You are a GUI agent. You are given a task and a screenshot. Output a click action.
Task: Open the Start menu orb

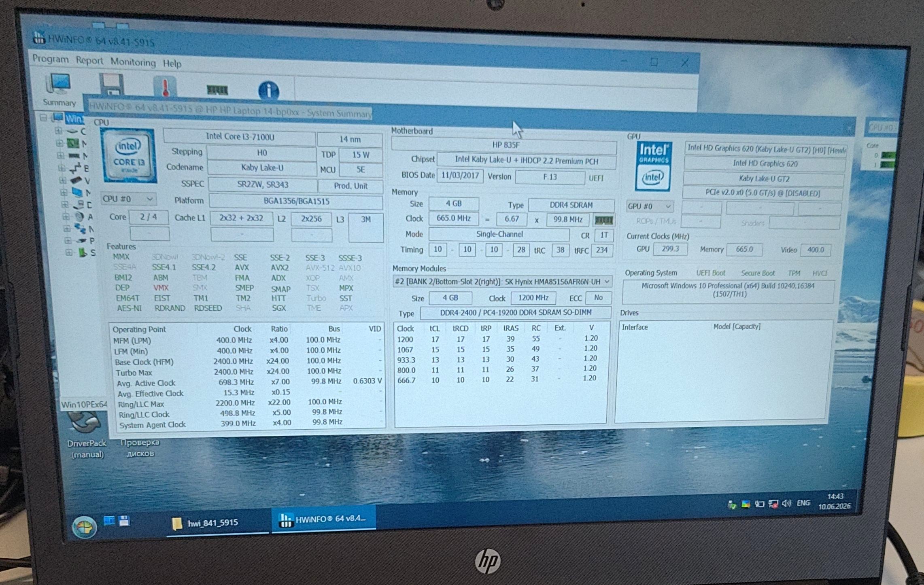pyautogui.click(x=84, y=527)
